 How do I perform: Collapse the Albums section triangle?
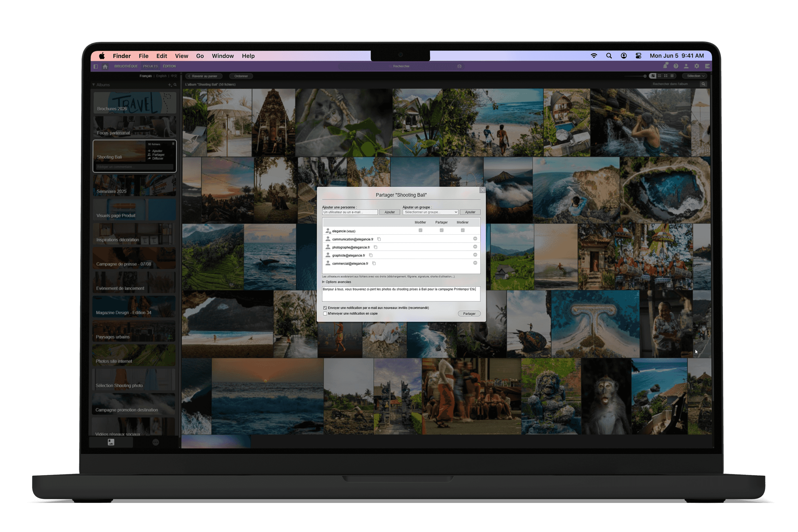pos(94,85)
